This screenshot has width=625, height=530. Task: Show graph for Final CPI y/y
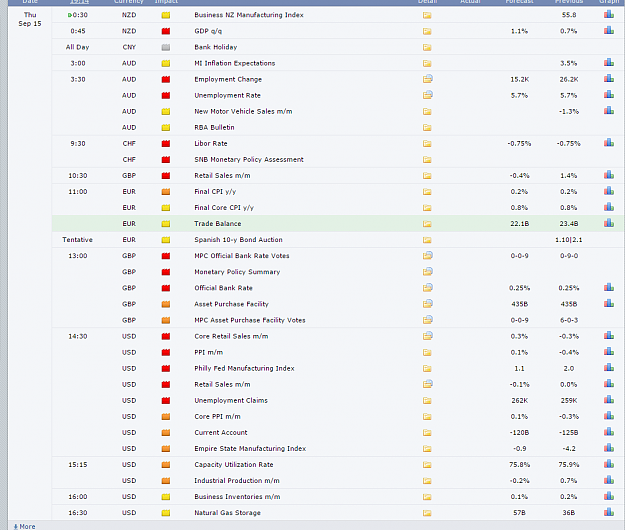tap(609, 191)
